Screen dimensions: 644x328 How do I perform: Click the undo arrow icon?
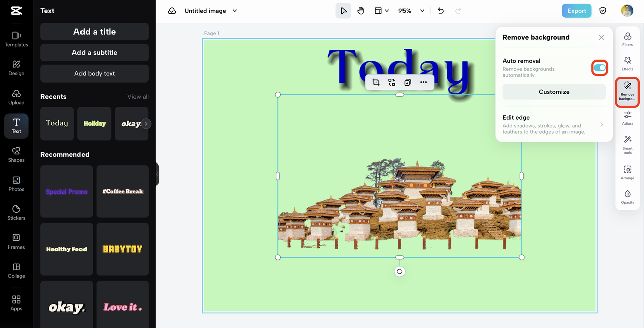441,11
